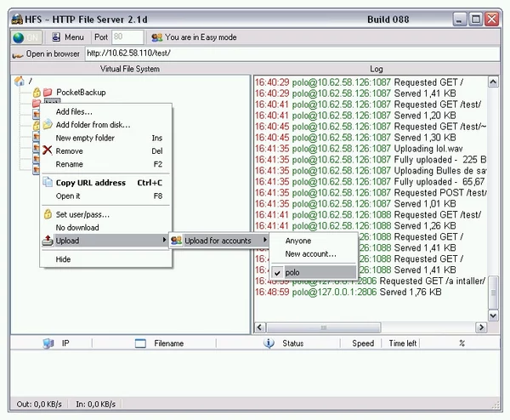This screenshot has height=420, width=510.
Task: Click the log horizontal scrollbar thumb
Action: tap(323, 327)
